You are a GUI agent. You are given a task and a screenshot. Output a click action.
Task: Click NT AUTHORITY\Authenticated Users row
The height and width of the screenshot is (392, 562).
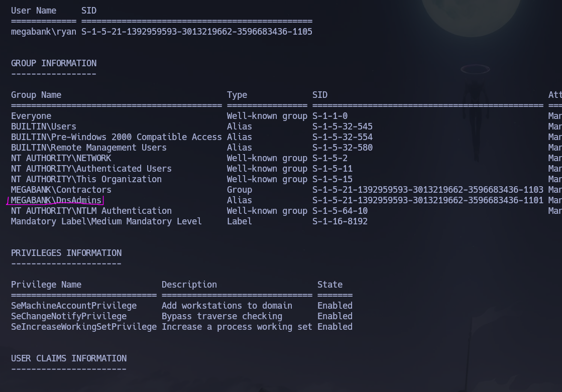[x=91, y=169]
